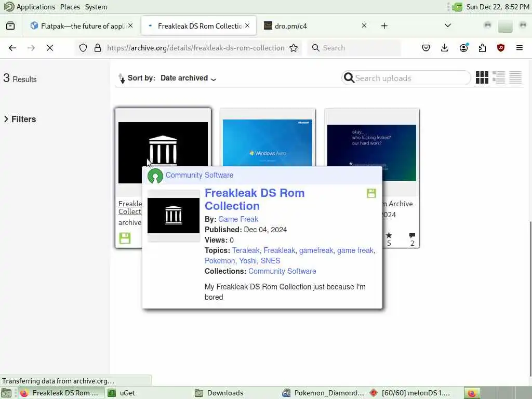
Task: Open the Downloads toolbar arrow icon
Action: pos(445,48)
